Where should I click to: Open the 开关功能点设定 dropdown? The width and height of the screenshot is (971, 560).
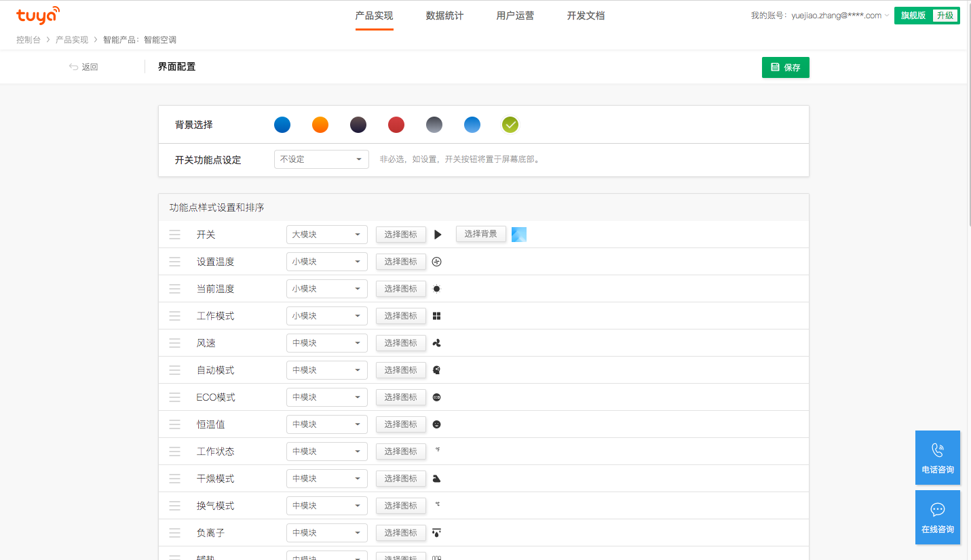pos(321,159)
